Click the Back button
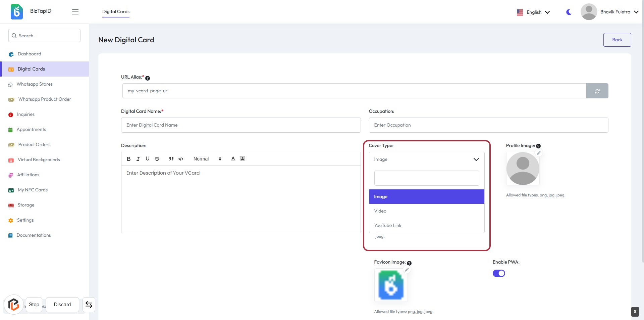 tap(617, 40)
